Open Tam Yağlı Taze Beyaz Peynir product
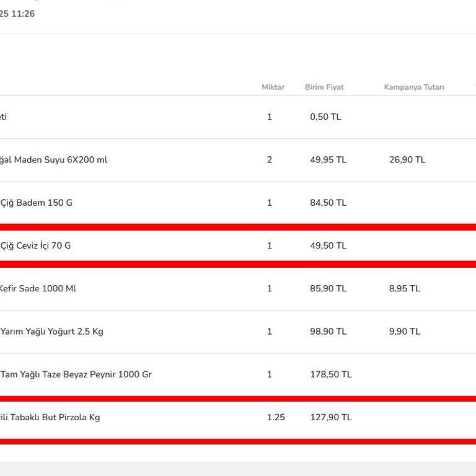 [76, 374]
